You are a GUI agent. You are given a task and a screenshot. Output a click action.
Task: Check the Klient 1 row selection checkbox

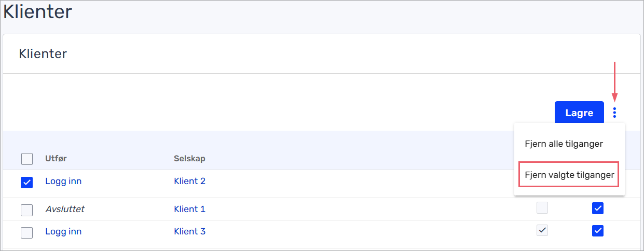coord(27,210)
